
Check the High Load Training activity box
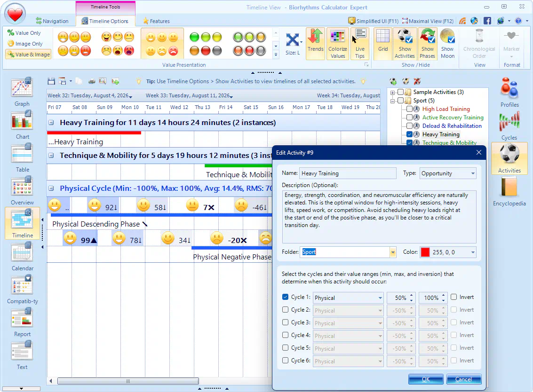(x=409, y=109)
